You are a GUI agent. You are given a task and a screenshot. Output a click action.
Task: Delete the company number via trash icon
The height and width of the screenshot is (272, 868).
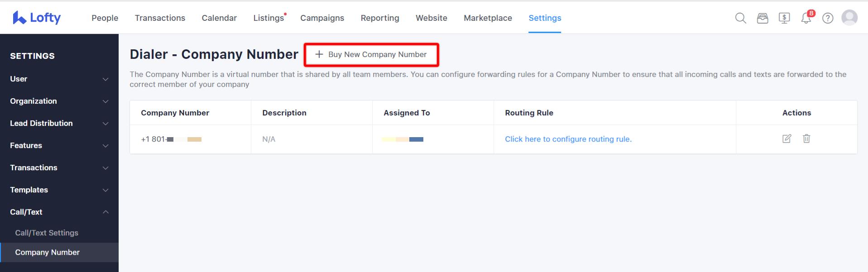click(806, 139)
